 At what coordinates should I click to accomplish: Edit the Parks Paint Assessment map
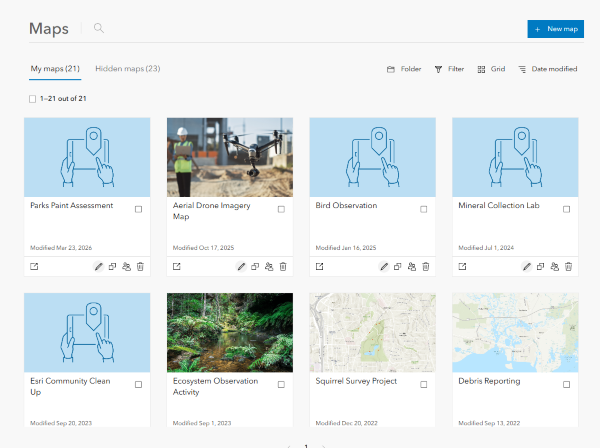coord(99,266)
